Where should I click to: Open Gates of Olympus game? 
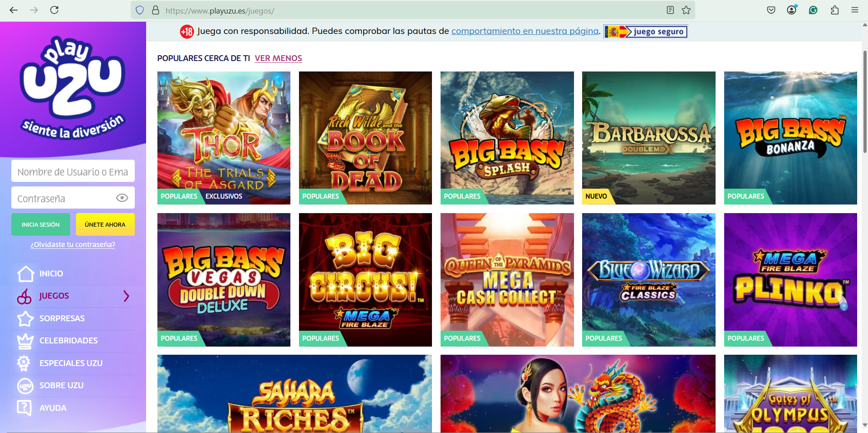(x=791, y=394)
